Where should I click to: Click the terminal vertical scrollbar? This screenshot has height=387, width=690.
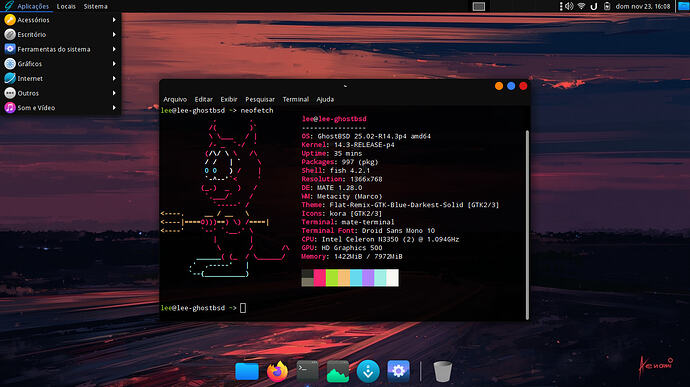(527, 225)
